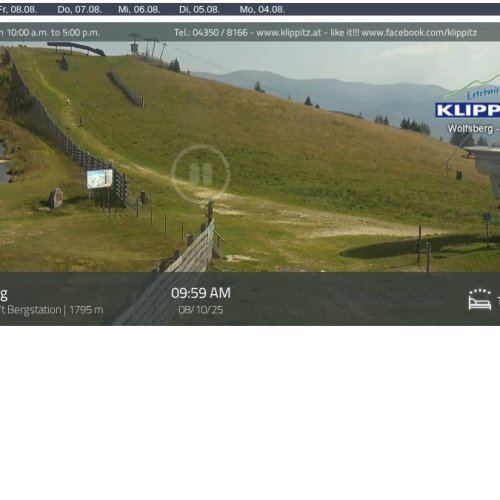Select the Mo, 04.08. date tab
Viewport: 500px width, 500px height.
[x=262, y=10]
